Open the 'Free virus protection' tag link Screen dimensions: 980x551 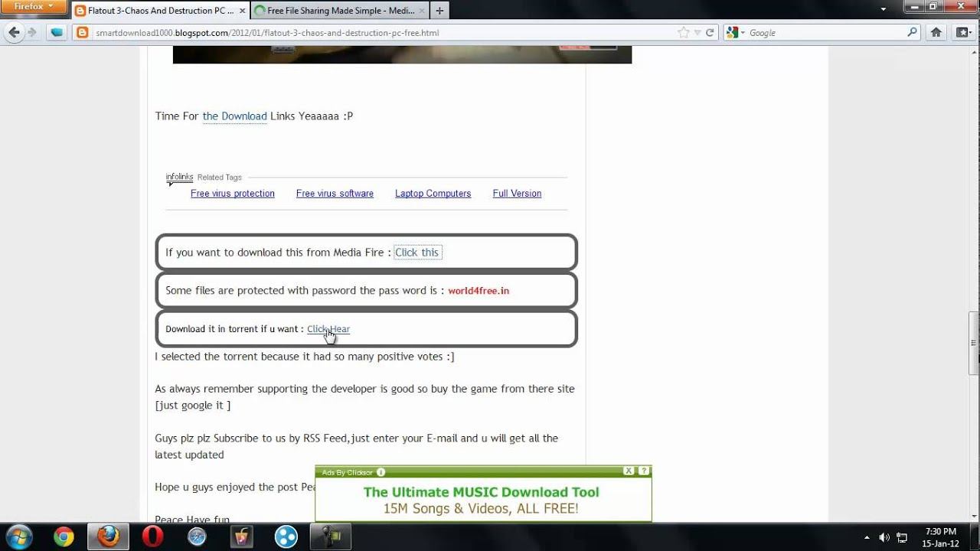click(233, 194)
